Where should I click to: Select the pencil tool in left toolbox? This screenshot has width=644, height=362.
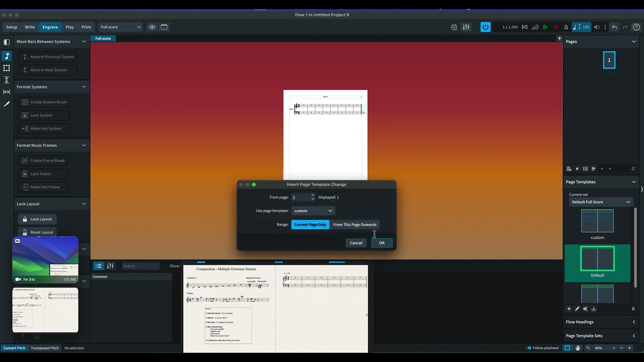click(x=7, y=104)
